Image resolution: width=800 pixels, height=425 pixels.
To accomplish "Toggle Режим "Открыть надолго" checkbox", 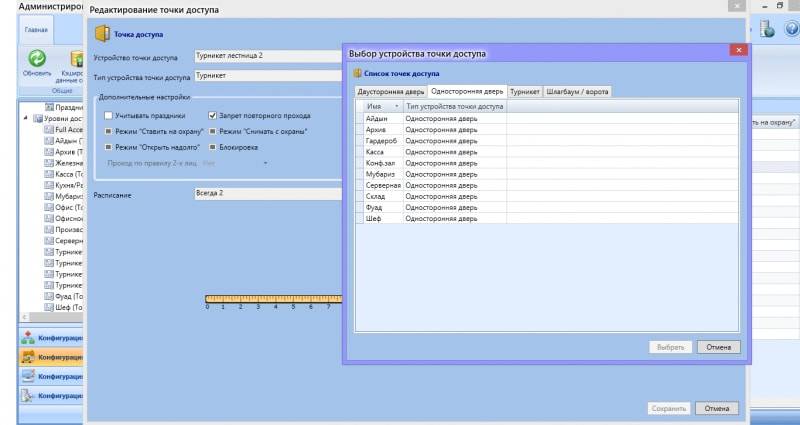I will coord(108,147).
